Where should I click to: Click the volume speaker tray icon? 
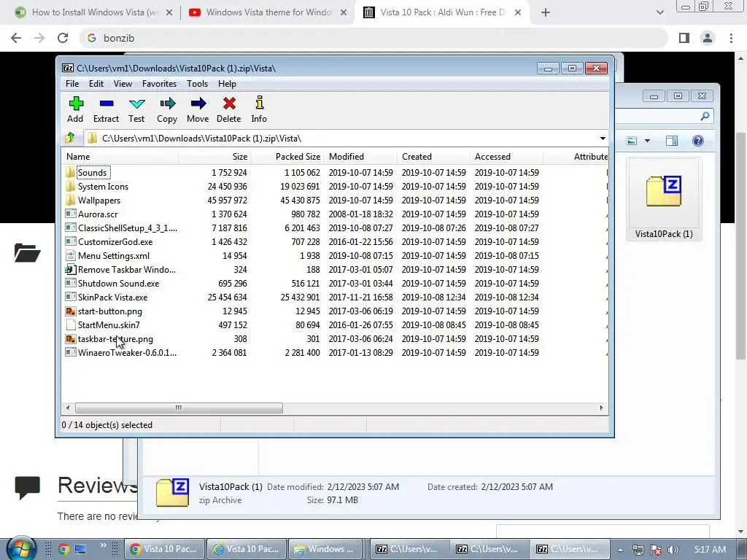[673, 550]
